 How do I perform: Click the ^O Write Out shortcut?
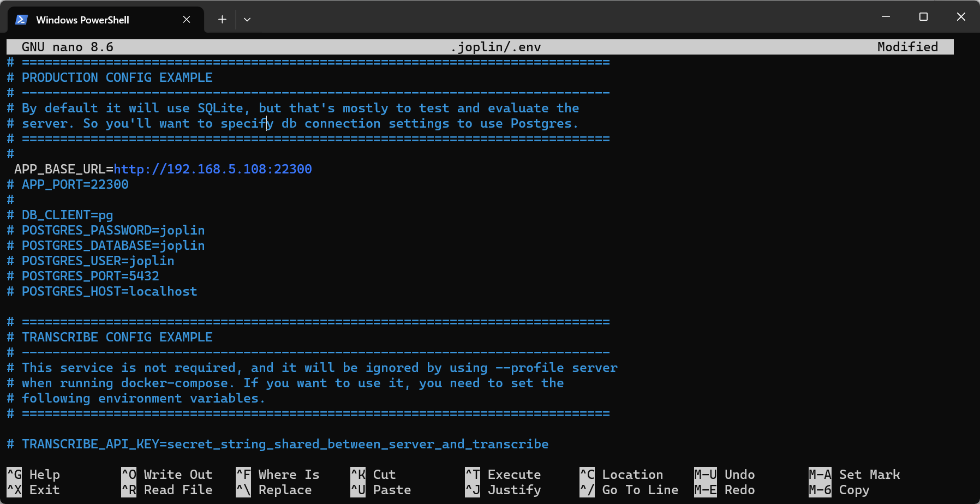tap(167, 475)
